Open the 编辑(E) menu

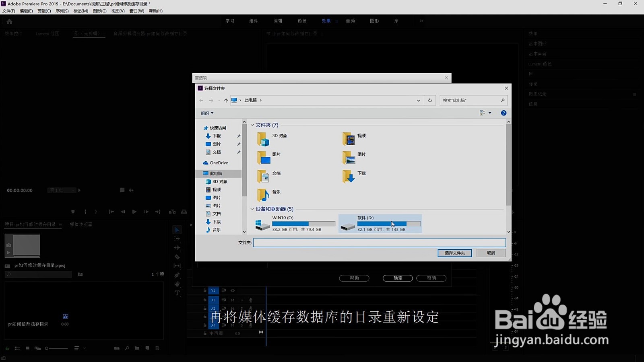point(26,11)
